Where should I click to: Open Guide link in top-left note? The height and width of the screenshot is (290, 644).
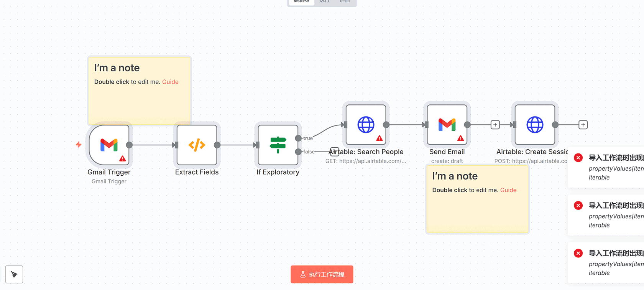coord(170,82)
